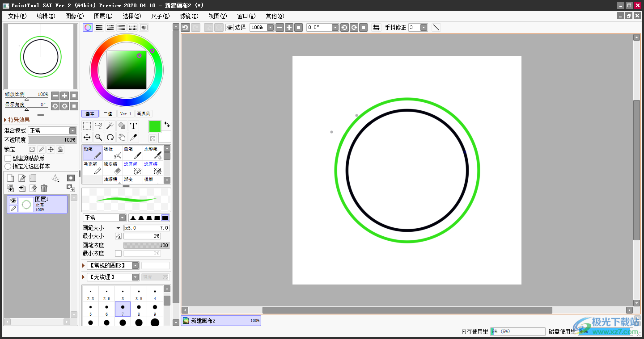Show the RGB slider panel
Screen dimensions: 644x339
point(99,27)
